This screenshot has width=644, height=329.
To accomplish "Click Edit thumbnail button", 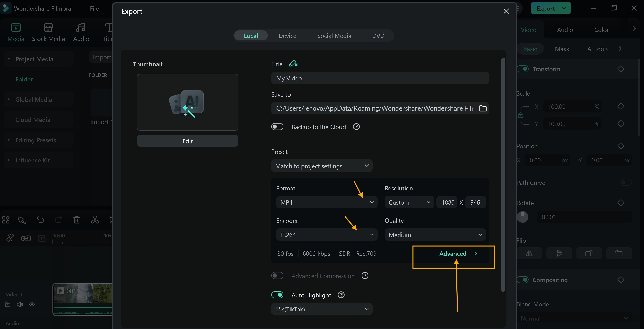I will (187, 141).
